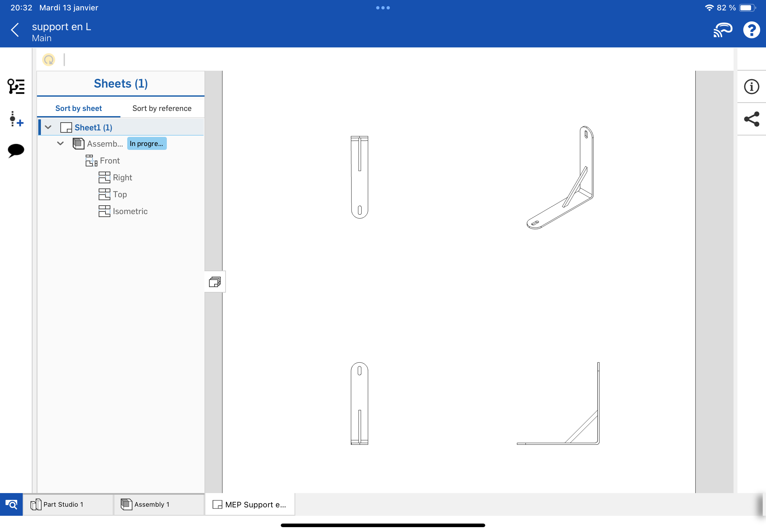
Task: Tap the document info icon
Action: (751, 87)
